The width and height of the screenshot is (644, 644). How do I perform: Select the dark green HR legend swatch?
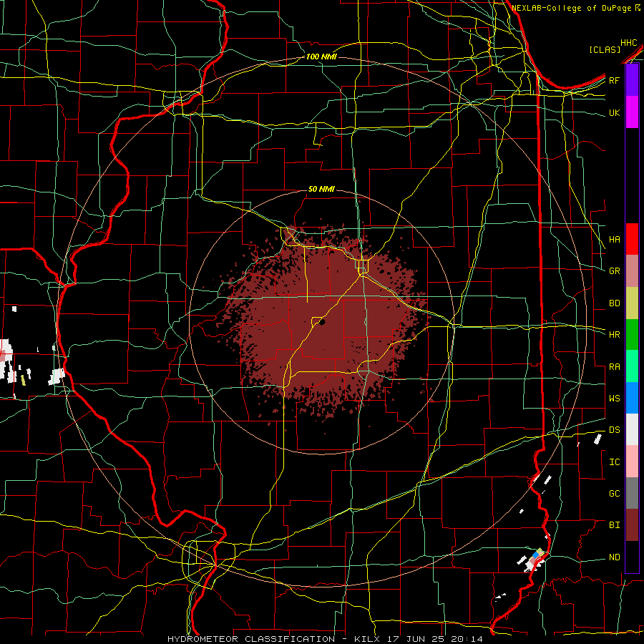632,335
